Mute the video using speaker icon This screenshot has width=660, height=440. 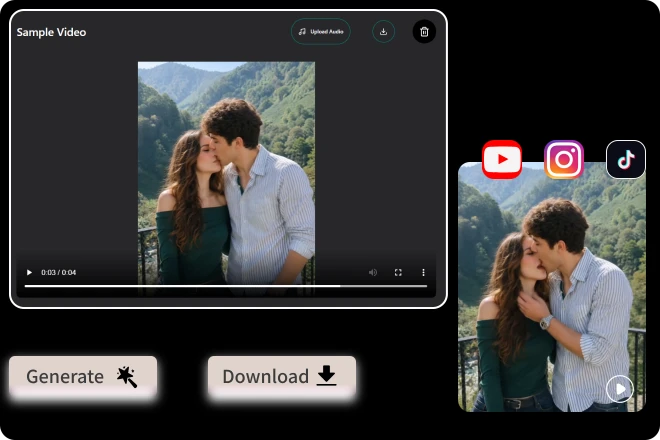point(373,272)
